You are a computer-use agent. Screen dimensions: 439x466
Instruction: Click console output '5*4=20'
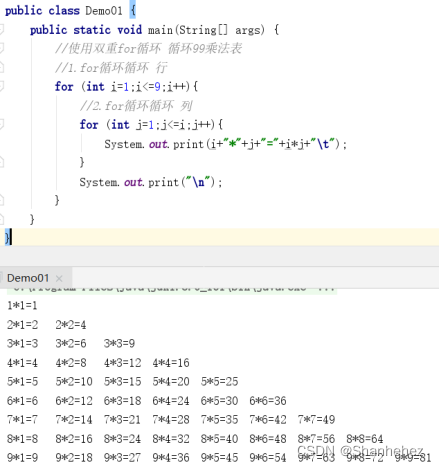[x=171, y=381]
